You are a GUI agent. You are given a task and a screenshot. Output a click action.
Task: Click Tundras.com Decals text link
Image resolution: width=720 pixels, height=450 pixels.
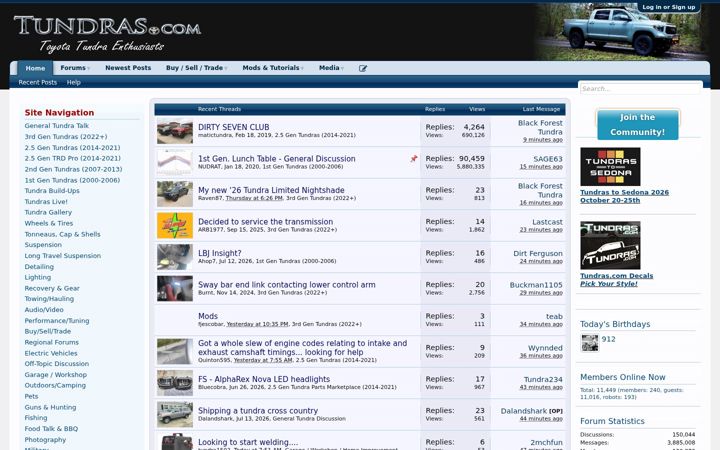(x=617, y=276)
